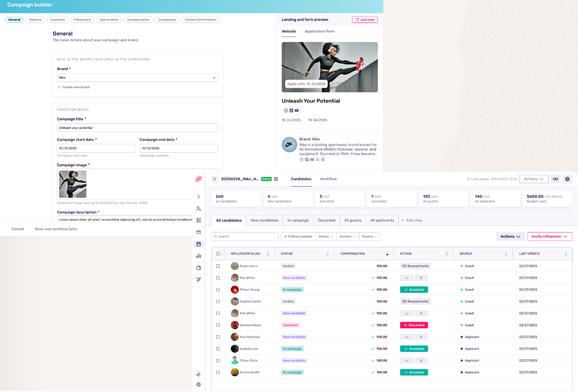Open the Brand dropdown showing Nike
The height and width of the screenshot is (392, 578).
(x=137, y=78)
